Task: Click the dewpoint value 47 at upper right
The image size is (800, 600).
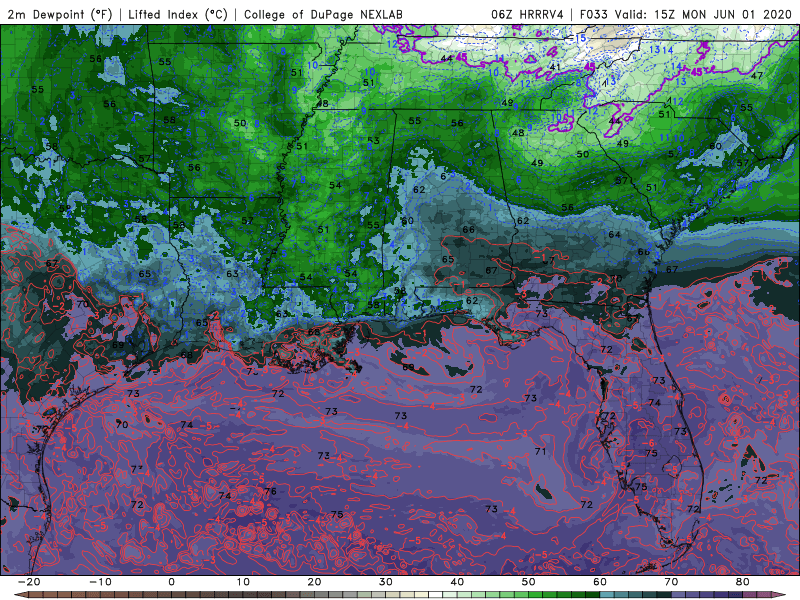Action: [757, 76]
